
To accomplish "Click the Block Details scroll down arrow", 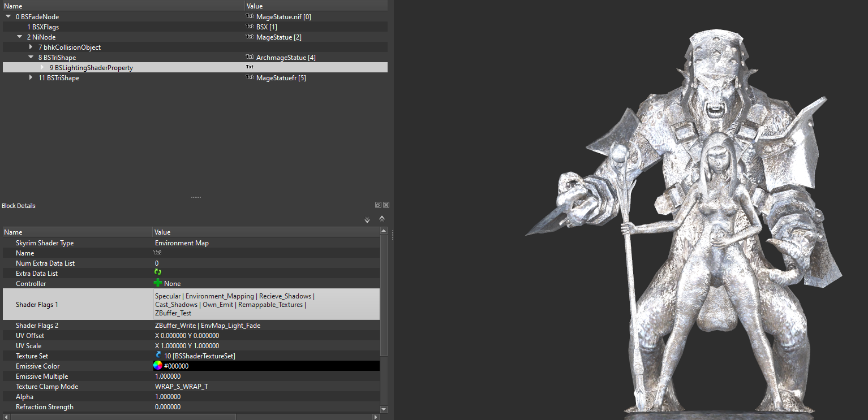I will (x=384, y=409).
